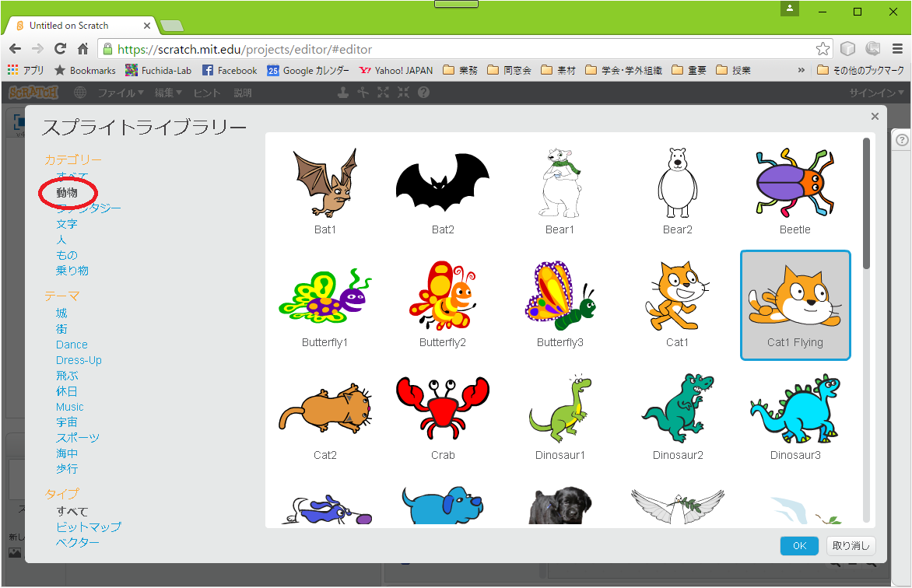
Task: Open the ファイル dropdown menu
Action: (120, 93)
